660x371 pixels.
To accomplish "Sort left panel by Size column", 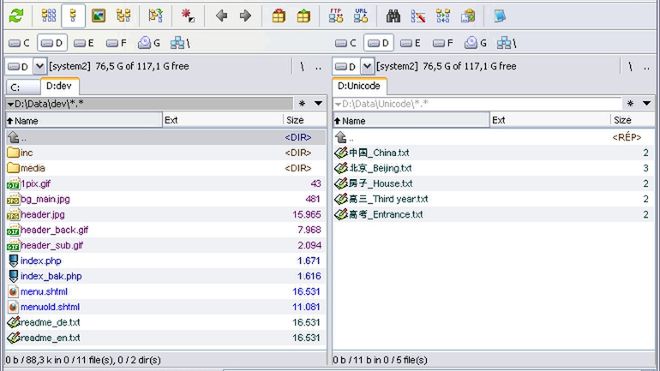I will tap(305, 120).
